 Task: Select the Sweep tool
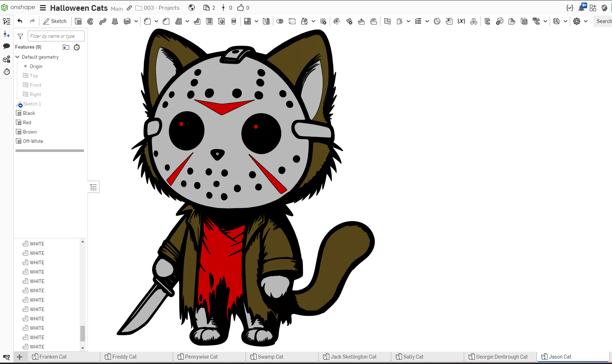103,21
